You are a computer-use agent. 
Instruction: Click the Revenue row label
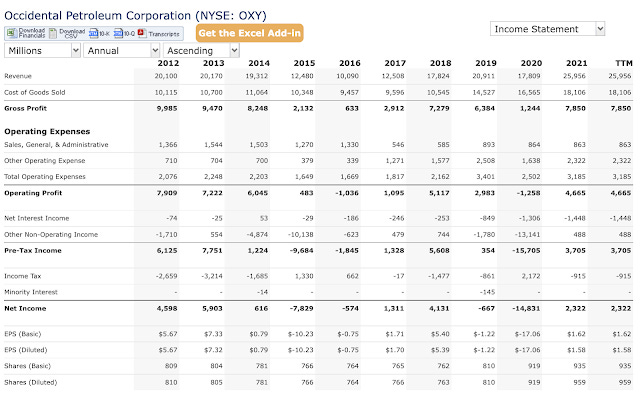(x=18, y=76)
